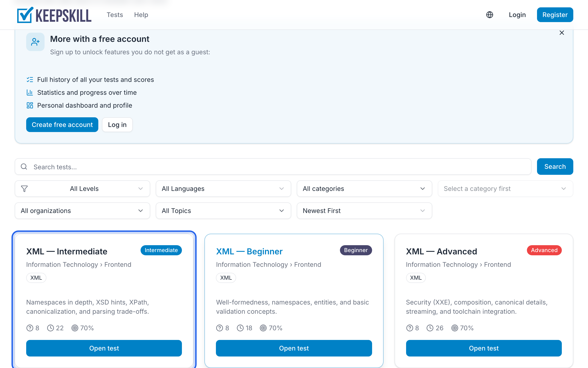Click the XML — Beginner title link
The width and height of the screenshot is (588, 368).
[x=249, y=251]
